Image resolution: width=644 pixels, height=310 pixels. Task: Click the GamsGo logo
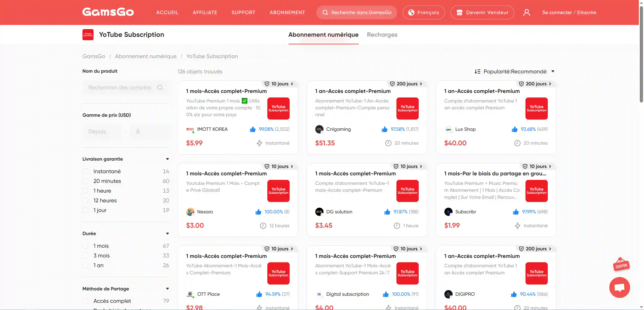(108, 12)
